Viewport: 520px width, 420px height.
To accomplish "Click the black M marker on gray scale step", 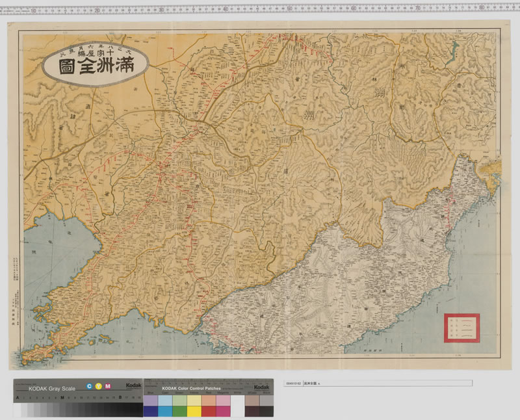I will (x=62, y=397).
